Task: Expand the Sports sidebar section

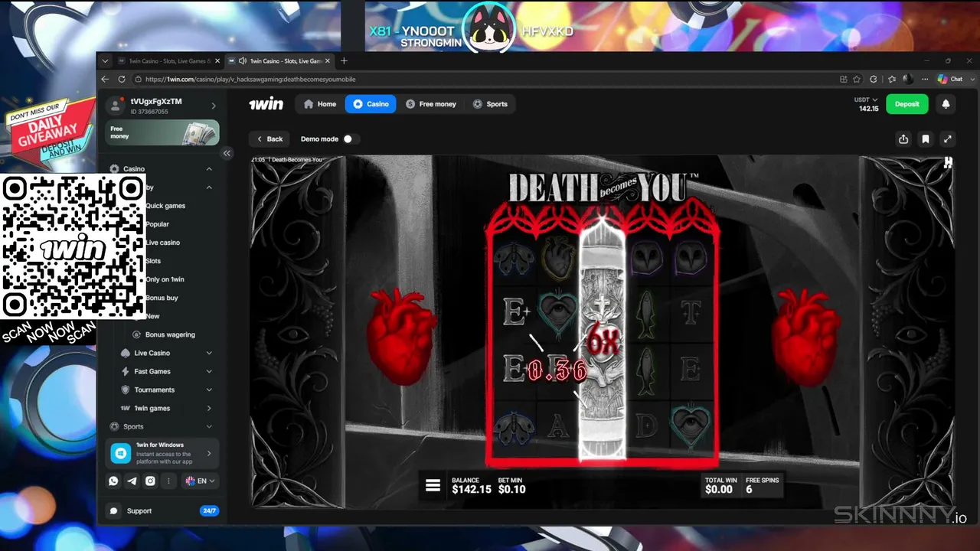Action: 209,426
